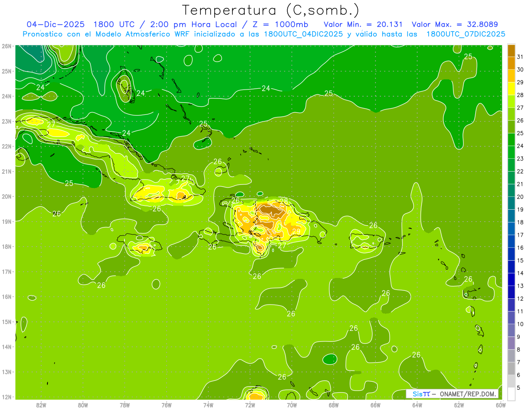Click the legend scale value 31
This screenshot has height=411, width=532.
(x=520, y=57)
